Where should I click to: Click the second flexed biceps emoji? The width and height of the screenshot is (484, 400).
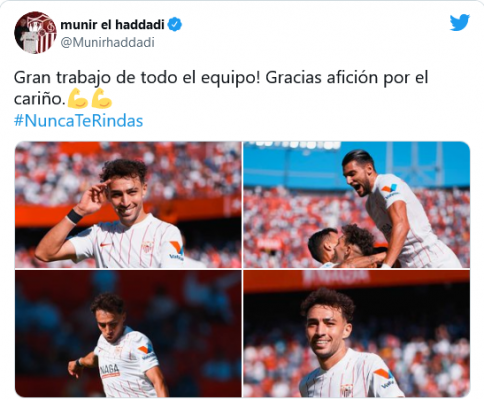point(102,98)
